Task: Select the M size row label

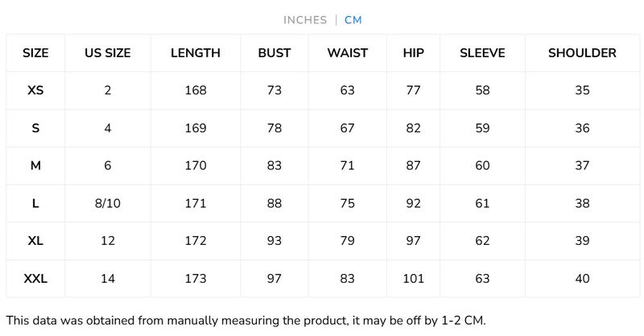Action: pos(35,166)
